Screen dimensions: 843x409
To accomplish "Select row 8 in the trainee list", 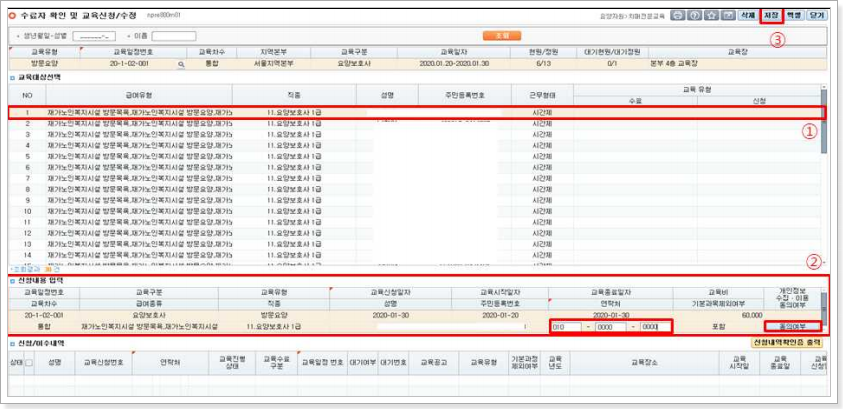I will coord(415,189).
